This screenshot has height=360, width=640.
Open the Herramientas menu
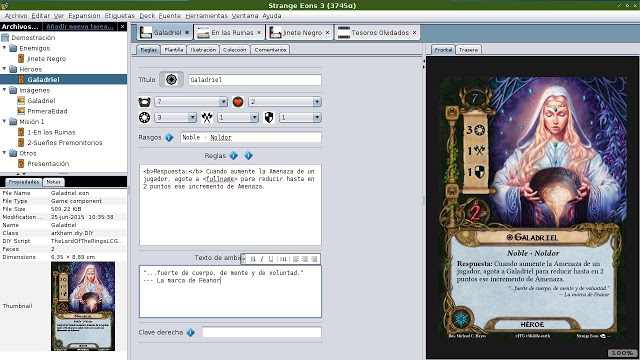click(x=207, y=16)
